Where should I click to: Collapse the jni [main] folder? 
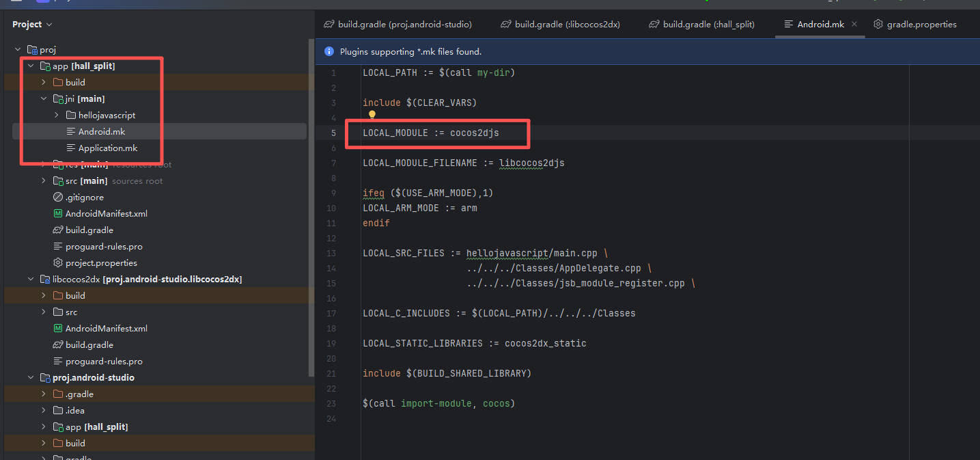pos(44,99)
